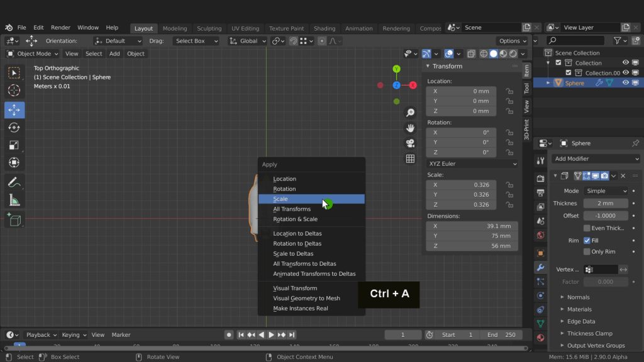Click the Add Cube tool icon
Viewport: 644px width, 362px height.
[14, 220]
